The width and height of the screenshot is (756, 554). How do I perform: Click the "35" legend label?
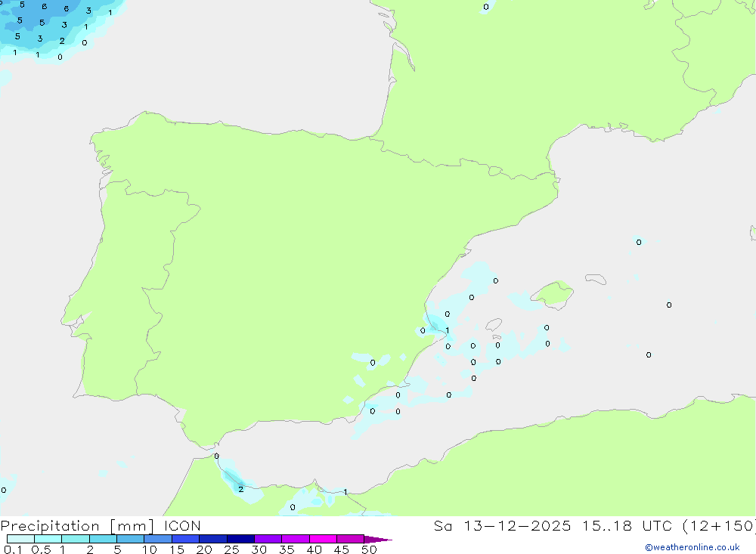tap(287, 549)
